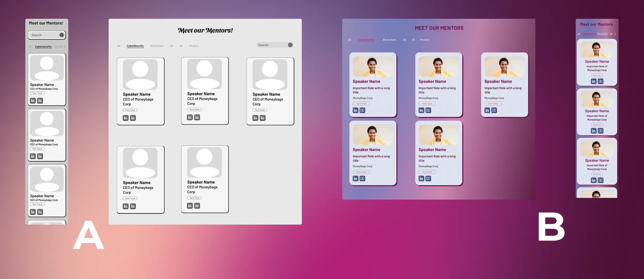Expand the filter chevron in mobile design B
The width and height of the screenshot is (644, 279).
pos(615,34)
